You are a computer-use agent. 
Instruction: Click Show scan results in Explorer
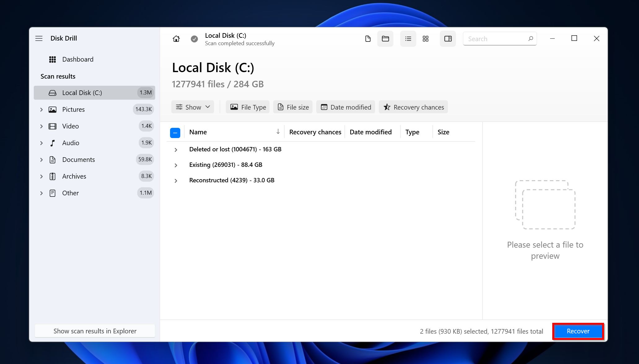coord(95,331)
